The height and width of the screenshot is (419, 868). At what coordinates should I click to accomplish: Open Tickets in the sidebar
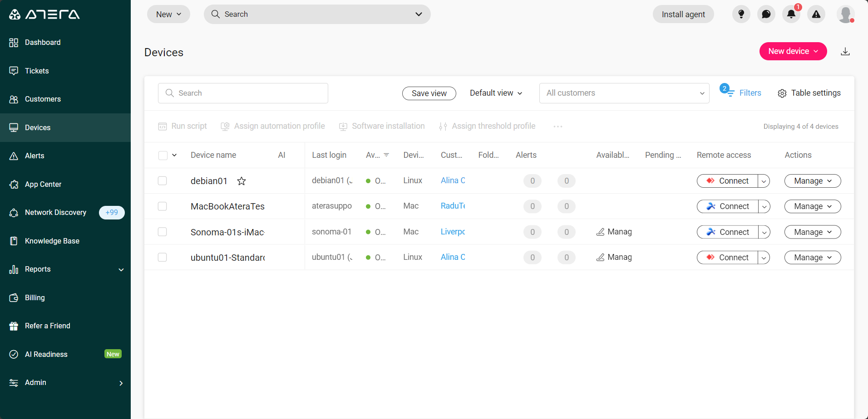65,71
